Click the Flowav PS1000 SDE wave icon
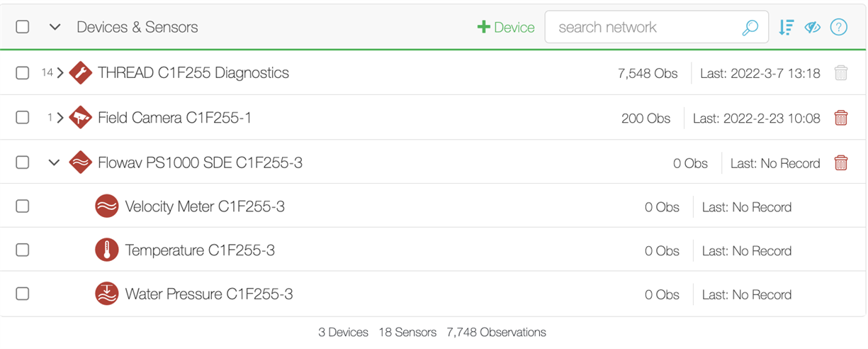Screen dimensions: 868x349 click(81, 162)
